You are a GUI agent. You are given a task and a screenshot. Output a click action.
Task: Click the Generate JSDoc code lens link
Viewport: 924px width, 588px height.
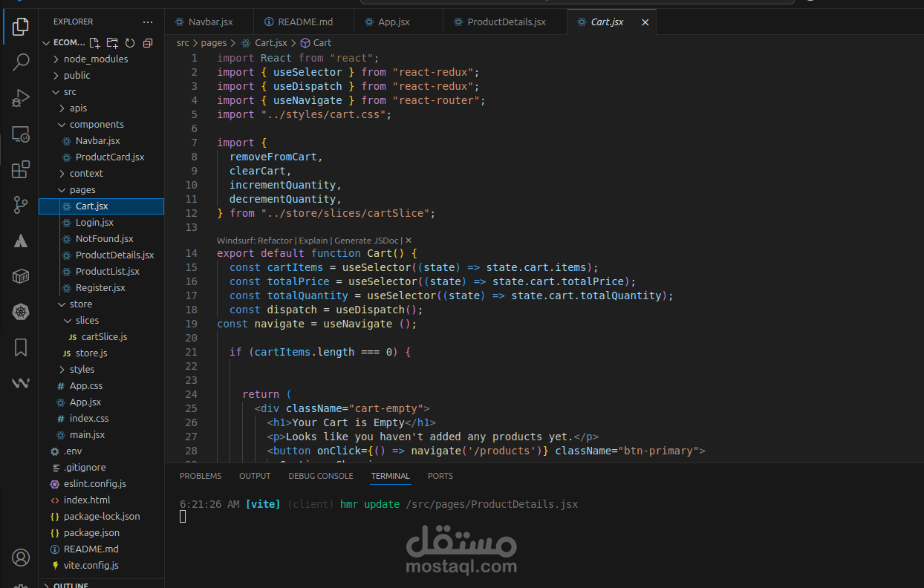[x=366, y=241]
